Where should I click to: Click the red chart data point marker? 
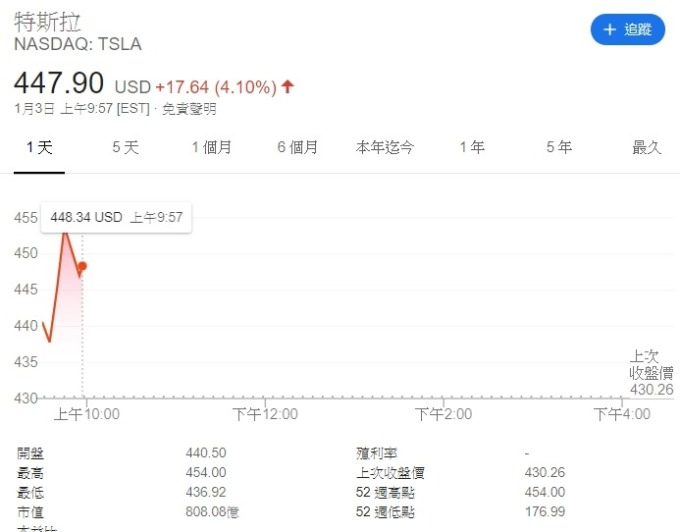coord(82,266)
